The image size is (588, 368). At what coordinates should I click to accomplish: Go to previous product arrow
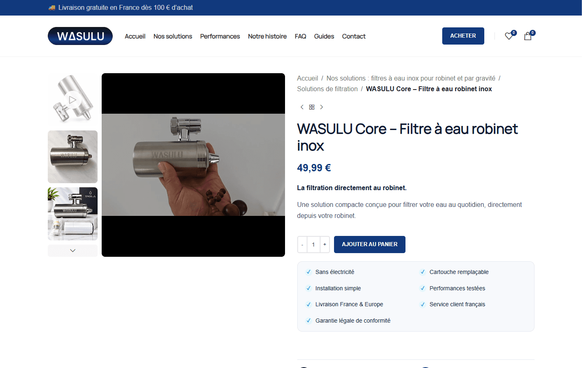pos(302,107)
